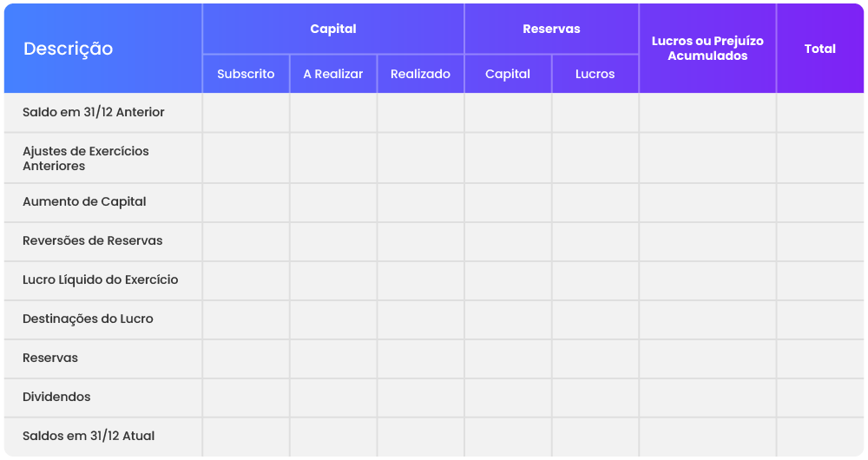
Task: Click the A Realizar column subheader
Action: pos(333,74)
